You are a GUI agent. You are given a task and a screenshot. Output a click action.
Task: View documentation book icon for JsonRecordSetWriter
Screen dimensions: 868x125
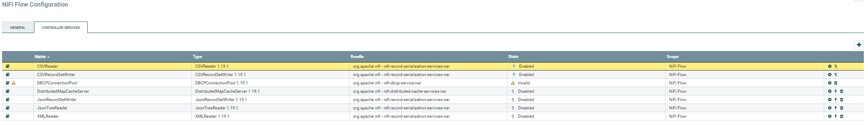click(8, 100)
